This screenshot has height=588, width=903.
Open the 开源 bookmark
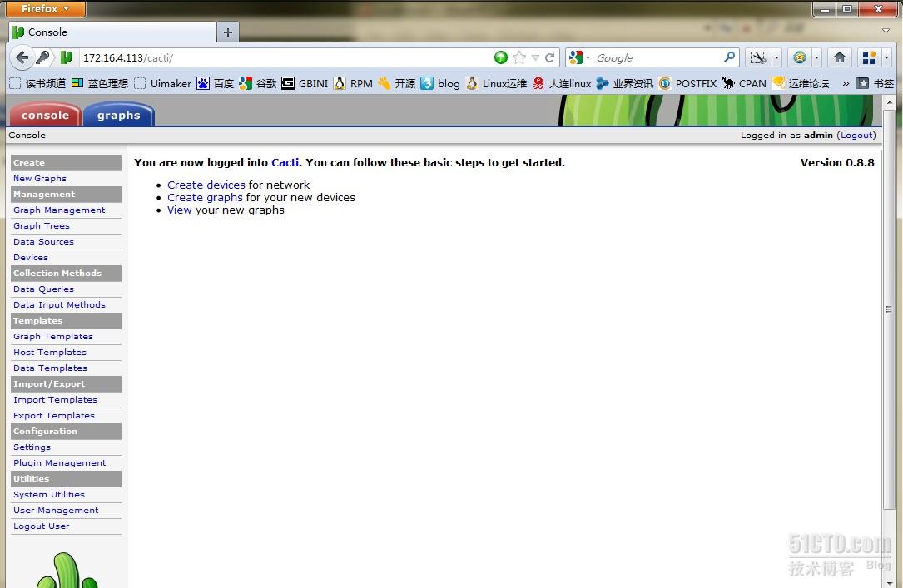[396, 83]
